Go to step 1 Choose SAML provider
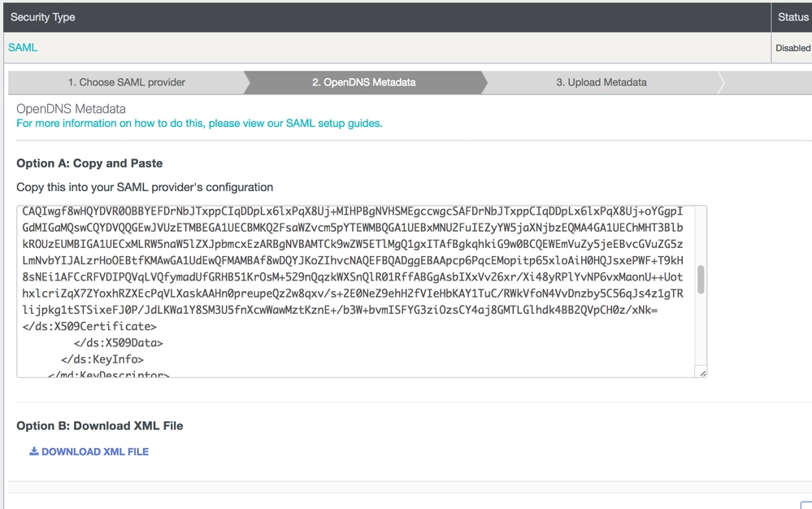 126,82
